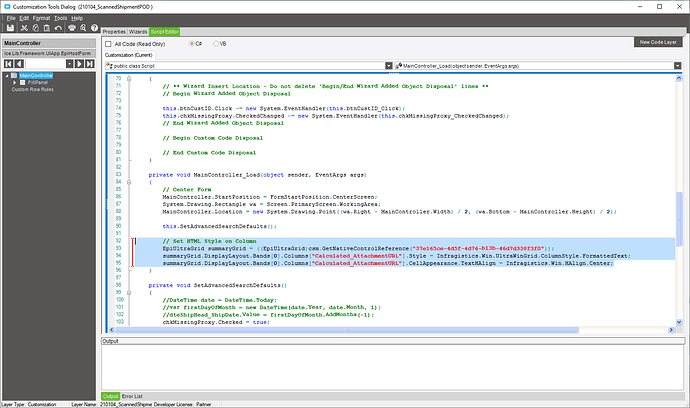Screen dimensions: 690x408
Task: Click the horizontal scrollbar of code editor
Action: [347, 330]
